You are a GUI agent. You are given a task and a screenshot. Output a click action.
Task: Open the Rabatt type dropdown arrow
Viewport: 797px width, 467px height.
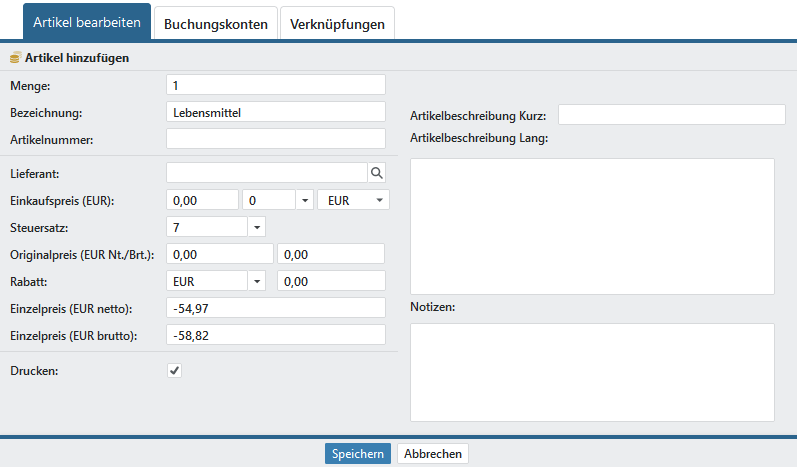(x=257, y=282)
